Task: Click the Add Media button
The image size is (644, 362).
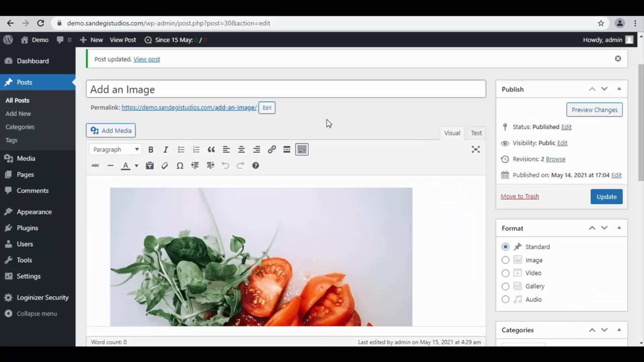Action: [x=111, y=130]
